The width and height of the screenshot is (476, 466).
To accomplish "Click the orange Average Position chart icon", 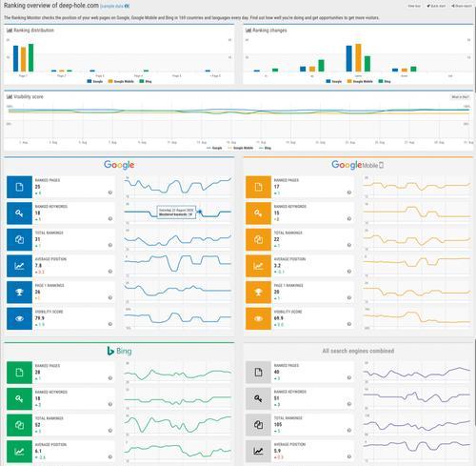I will click(258, 266).
